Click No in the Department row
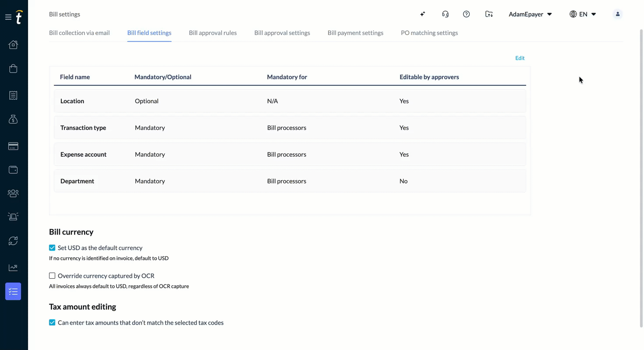644x350 pixels. point(403,181)
